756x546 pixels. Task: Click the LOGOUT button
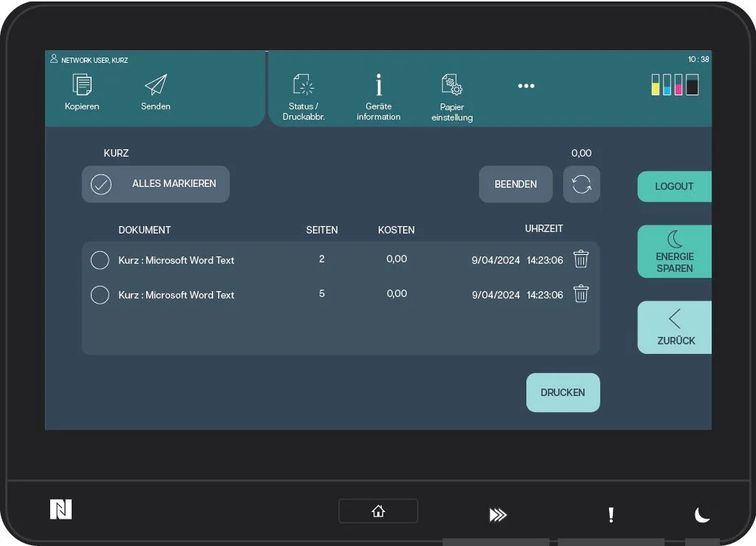pos(674,186)
